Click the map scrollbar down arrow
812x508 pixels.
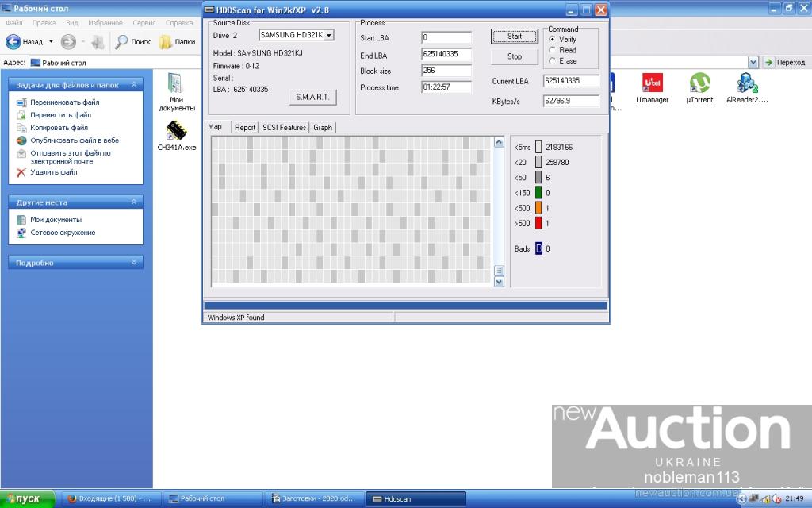(x=499, y=282)
